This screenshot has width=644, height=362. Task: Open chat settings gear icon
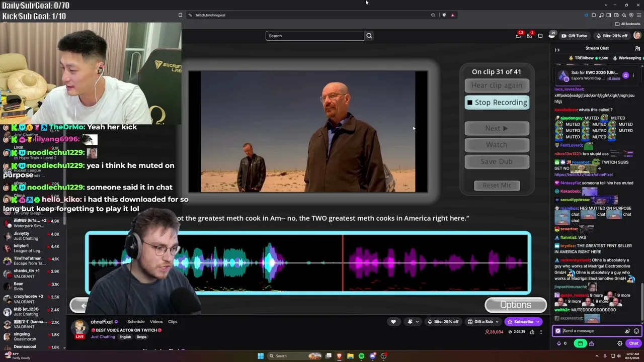[x=620, y=343]
